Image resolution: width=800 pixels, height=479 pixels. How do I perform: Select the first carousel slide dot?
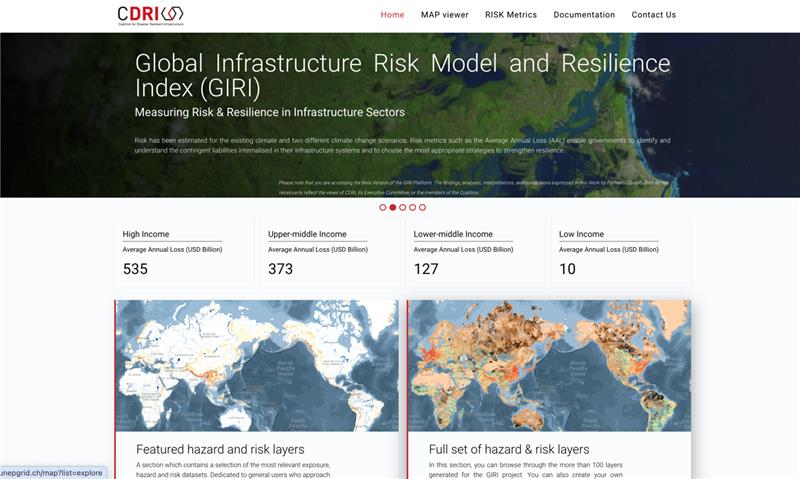pyautogui.click(x=382, y=207)
